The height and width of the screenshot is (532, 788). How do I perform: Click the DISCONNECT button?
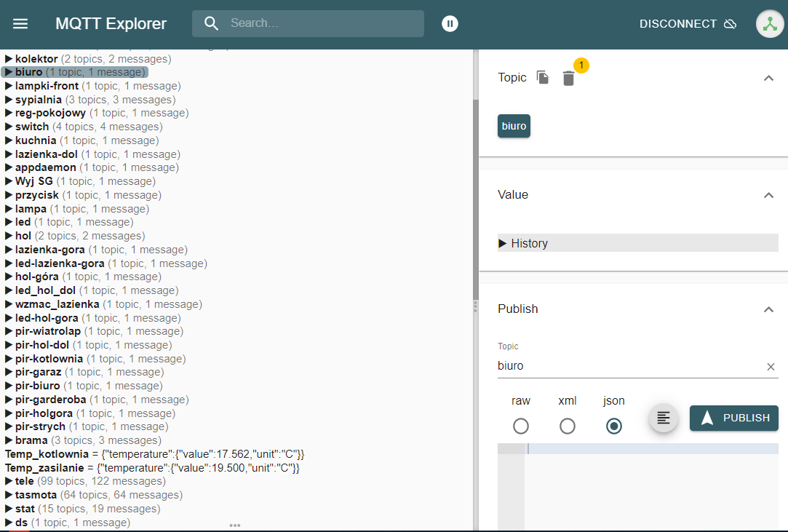(x=688, y=23)
